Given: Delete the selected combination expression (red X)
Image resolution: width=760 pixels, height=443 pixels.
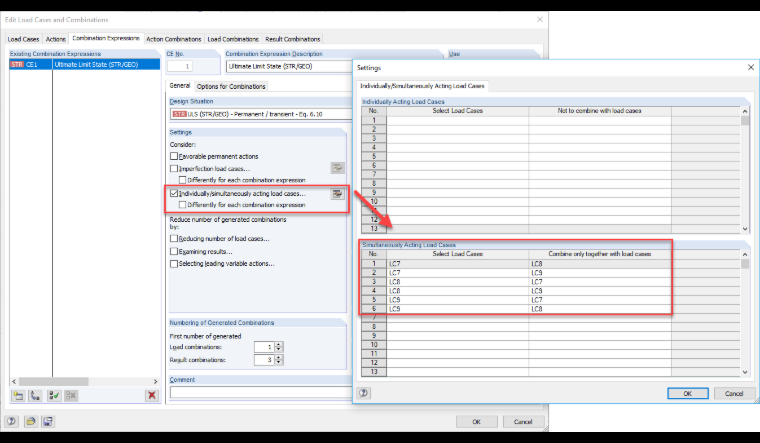Looking at the screenshot, I should tap(152, 396).
